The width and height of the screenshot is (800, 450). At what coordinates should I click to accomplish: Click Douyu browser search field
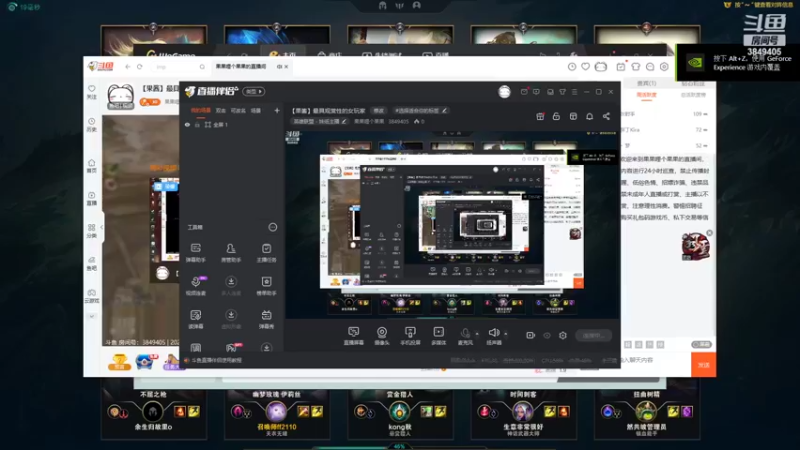click(x=179, y=67)
